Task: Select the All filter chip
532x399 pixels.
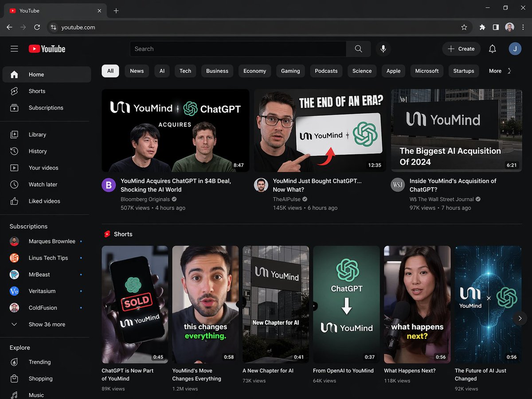Action: (110, 71)
